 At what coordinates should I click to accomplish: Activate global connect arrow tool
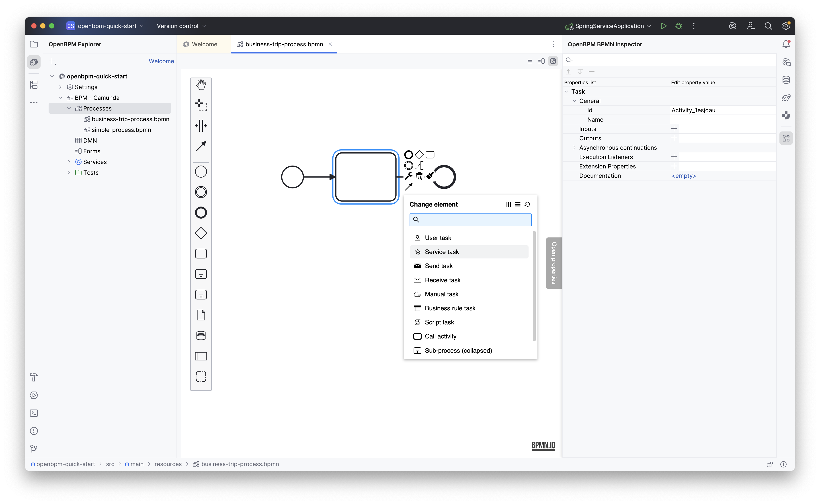coord(201,146)
